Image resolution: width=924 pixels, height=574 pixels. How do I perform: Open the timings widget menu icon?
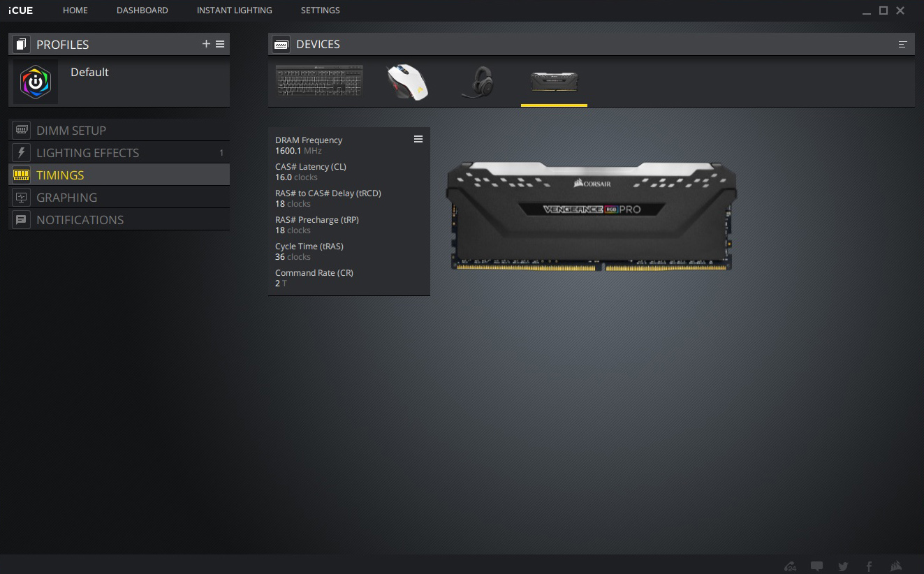(x=418, y=139)
